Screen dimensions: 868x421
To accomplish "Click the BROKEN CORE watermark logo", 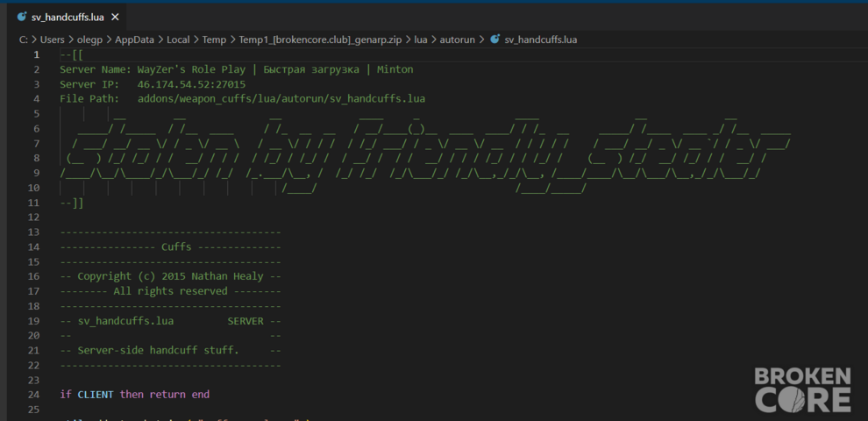I will click(x=802, y=389).
